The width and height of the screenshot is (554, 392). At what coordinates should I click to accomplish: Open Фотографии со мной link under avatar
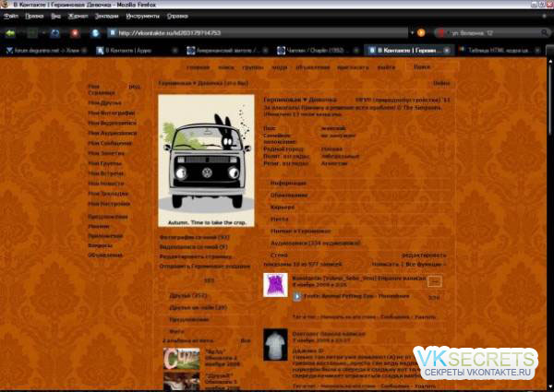[x=195, y=237]
